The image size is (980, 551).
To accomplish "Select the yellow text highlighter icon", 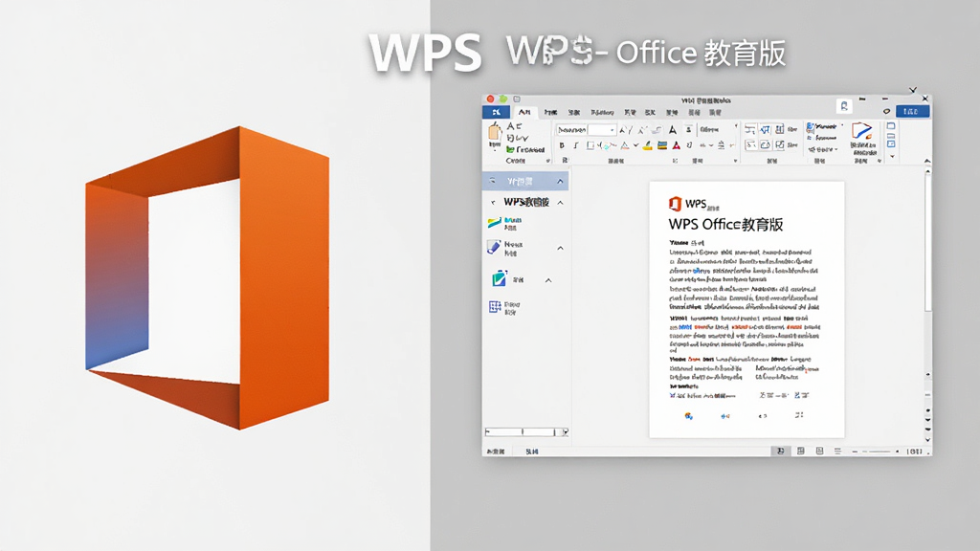I will coord(648,145).
